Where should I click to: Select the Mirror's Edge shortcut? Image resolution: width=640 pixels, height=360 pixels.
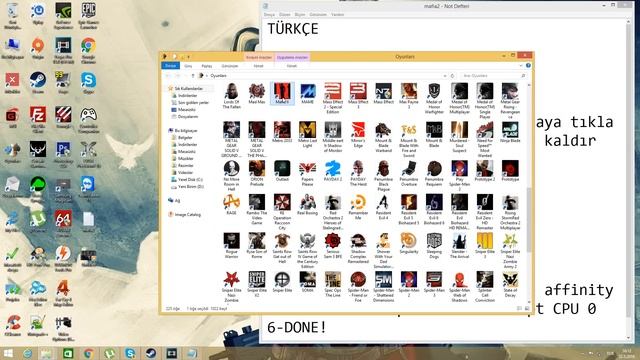[x=358, y=135]
